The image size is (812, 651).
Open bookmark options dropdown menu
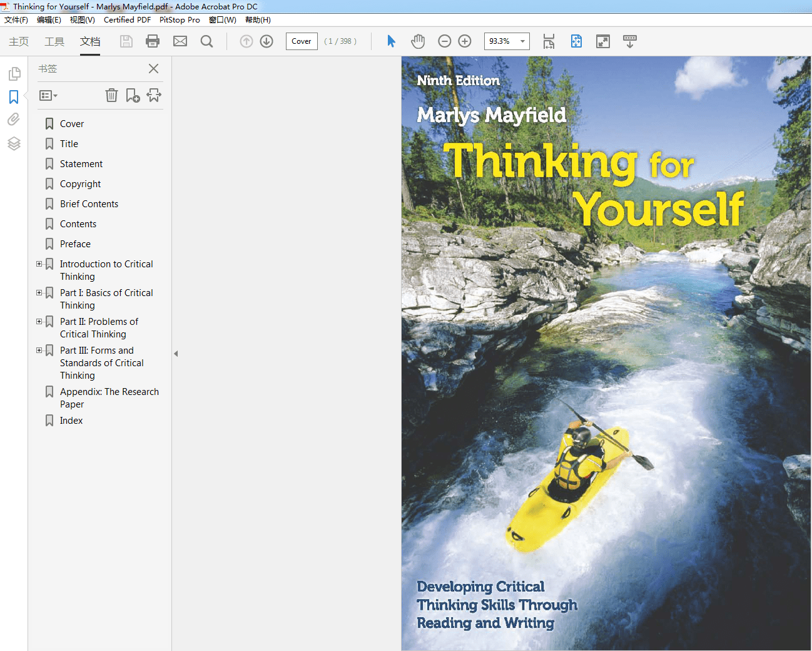pos(48,96)
